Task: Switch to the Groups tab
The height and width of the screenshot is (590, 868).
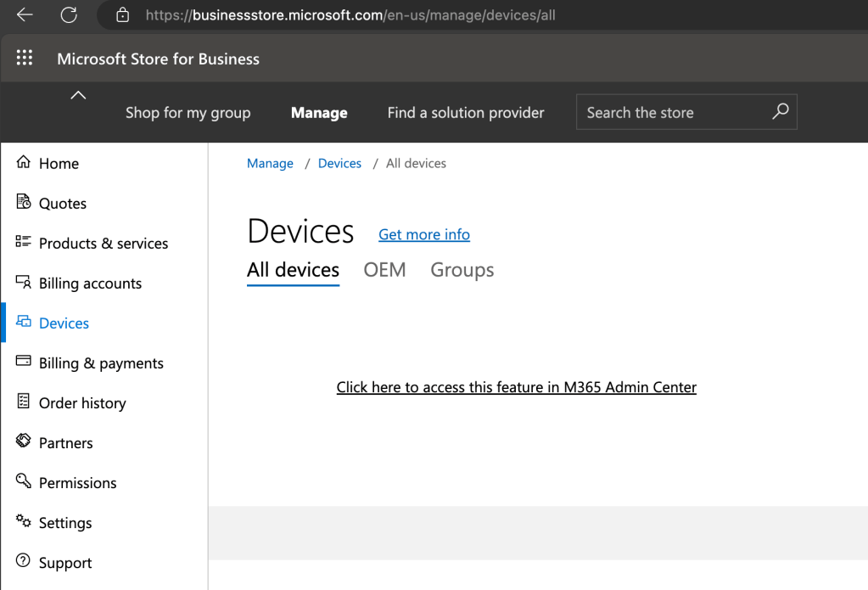Action: pyautogui.click(x=462, y=270)
